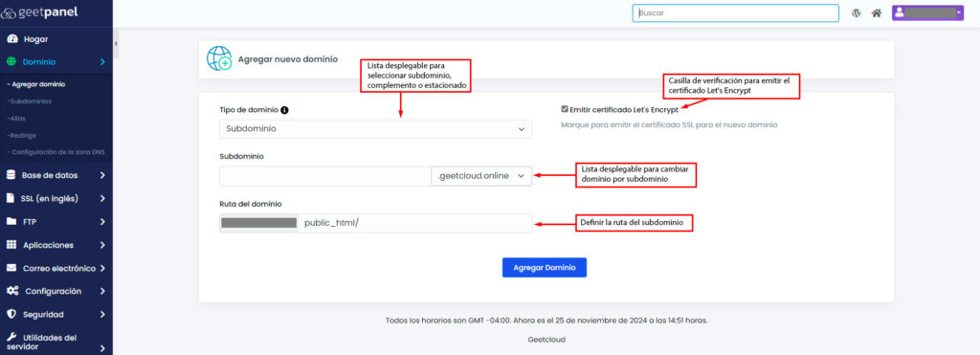Open the .geetcloud.online domain dropdown
Screen dimensions: 980x355
481,176
